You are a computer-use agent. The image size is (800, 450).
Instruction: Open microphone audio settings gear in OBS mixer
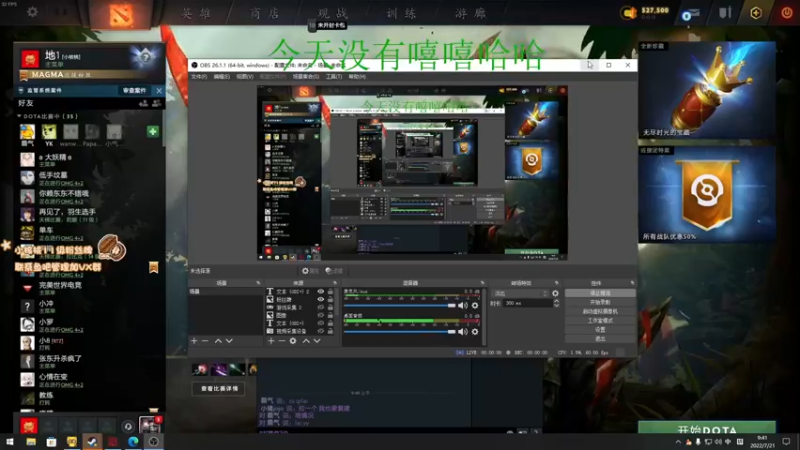click(x=475, y=306)
